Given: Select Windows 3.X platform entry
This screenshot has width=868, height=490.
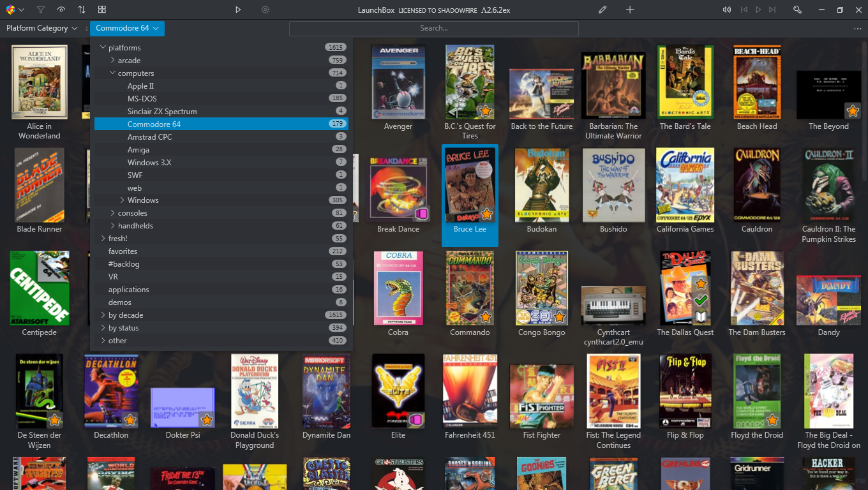Looking at the screenshot, I should pyautogui.click(x=221, y=163).
